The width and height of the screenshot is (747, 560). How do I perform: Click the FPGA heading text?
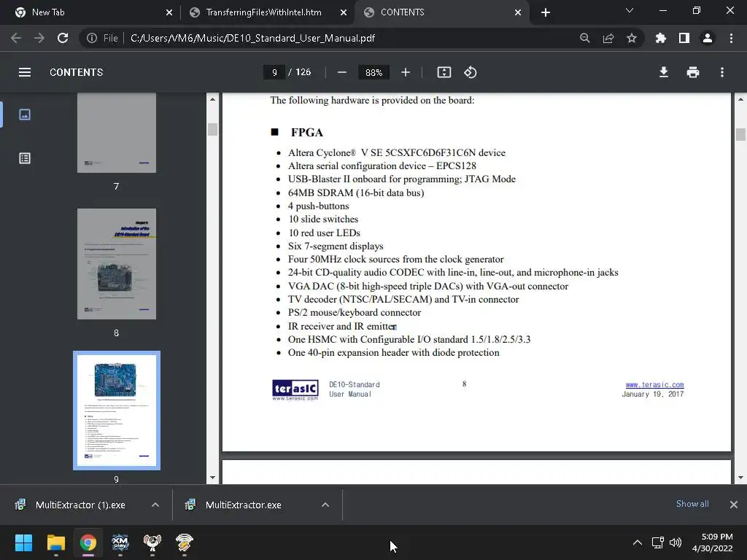click(307, 133)
